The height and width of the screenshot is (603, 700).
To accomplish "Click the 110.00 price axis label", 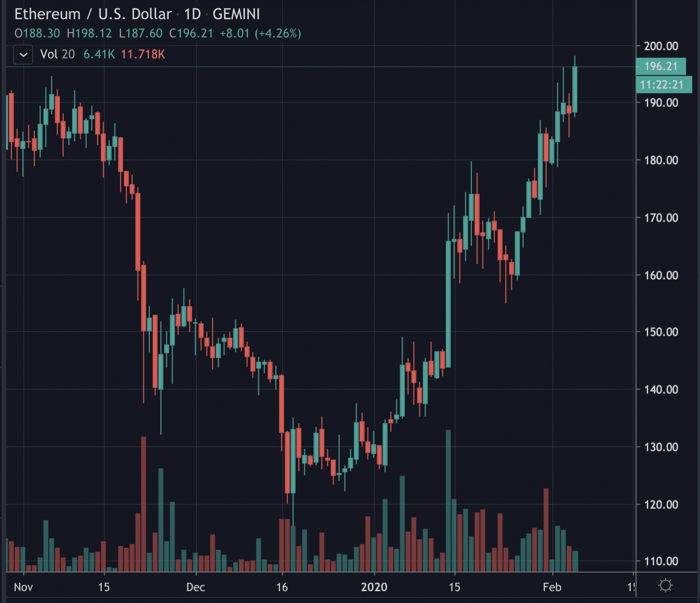I will tap(661, 561).
